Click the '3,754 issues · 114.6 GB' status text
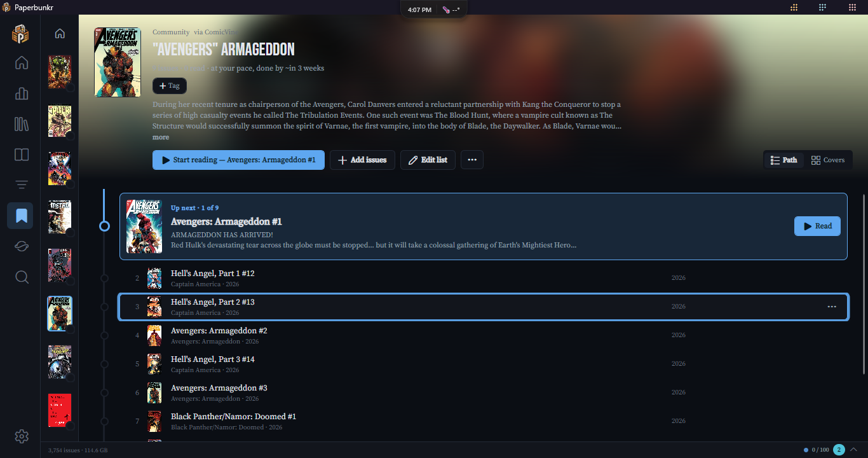868x458 pixels. pyautogui.click(x=78, y=450)
